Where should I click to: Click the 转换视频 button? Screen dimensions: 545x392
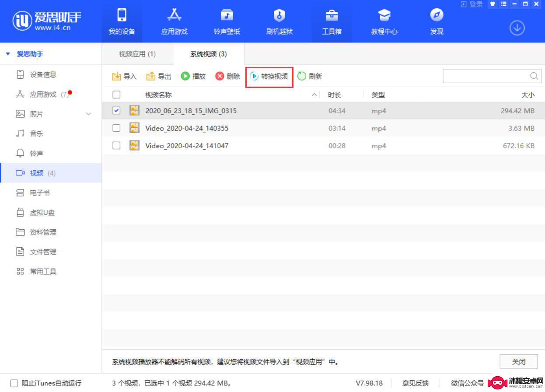(269, 77)
